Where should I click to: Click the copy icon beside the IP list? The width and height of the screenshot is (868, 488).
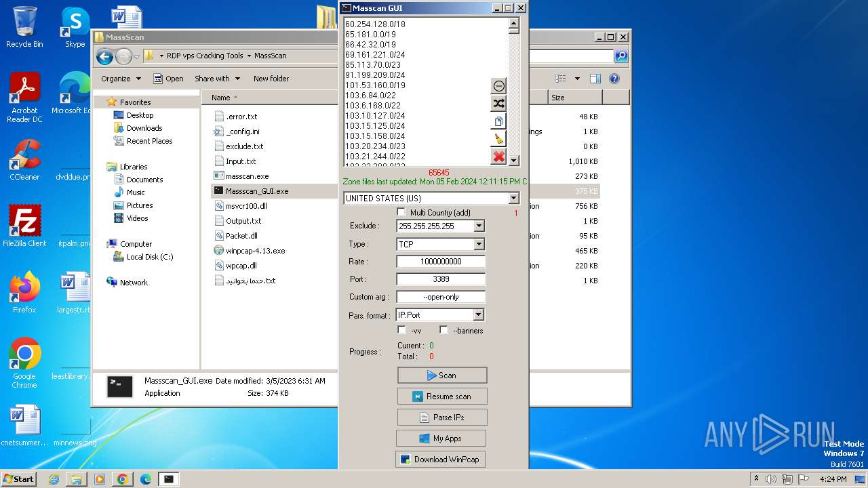click(499, 121)
